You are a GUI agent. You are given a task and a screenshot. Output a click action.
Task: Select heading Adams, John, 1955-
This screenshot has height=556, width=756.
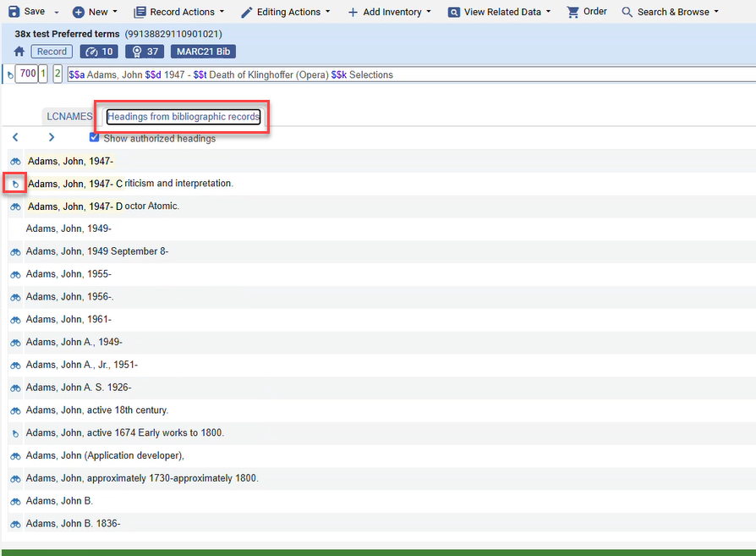[68, 273]
